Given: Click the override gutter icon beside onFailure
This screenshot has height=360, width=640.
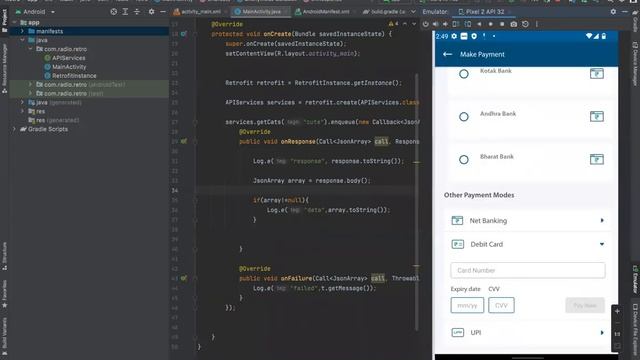Looking at the screenshot, I should click(x=184, y=278).
